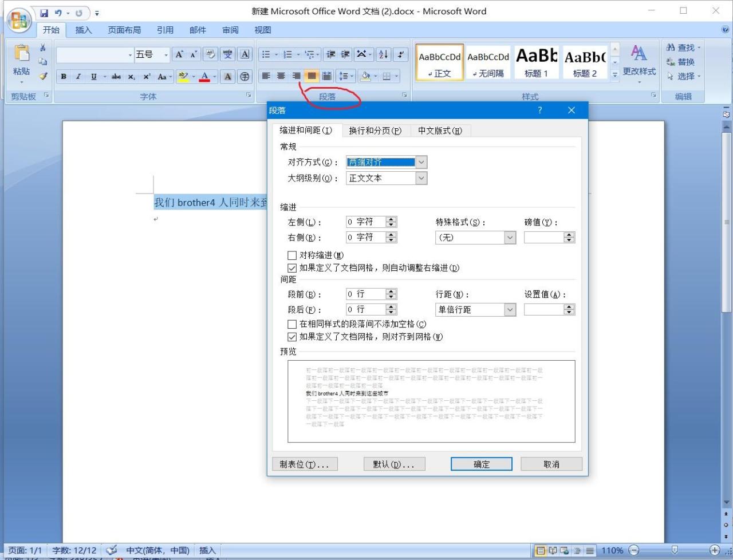Click 左侧 indent value field
Viewport: 733px width, 560px height.
[366, 222]
